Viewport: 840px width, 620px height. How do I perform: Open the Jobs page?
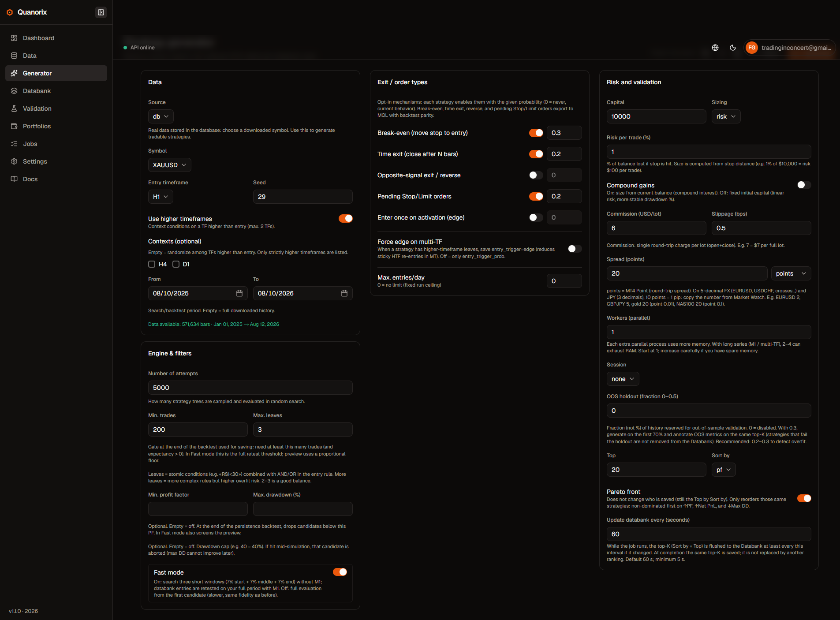(x=56, y=144)
